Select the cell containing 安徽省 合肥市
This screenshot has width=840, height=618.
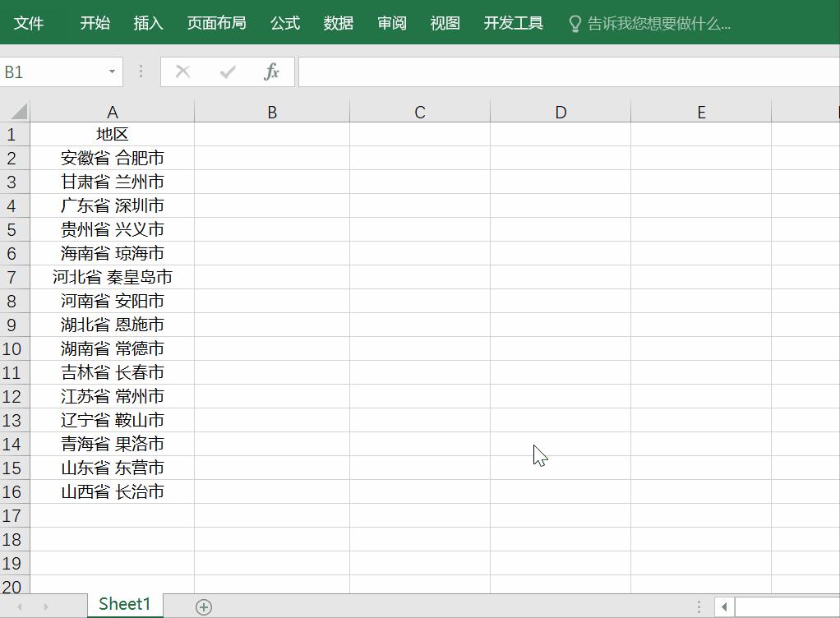pyautogui.click(x=113, y=157)
